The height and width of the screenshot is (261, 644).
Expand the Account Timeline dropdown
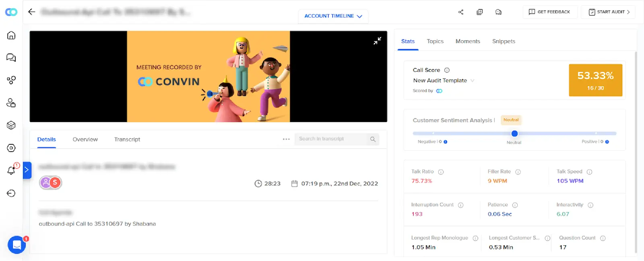tap(333, 16)
